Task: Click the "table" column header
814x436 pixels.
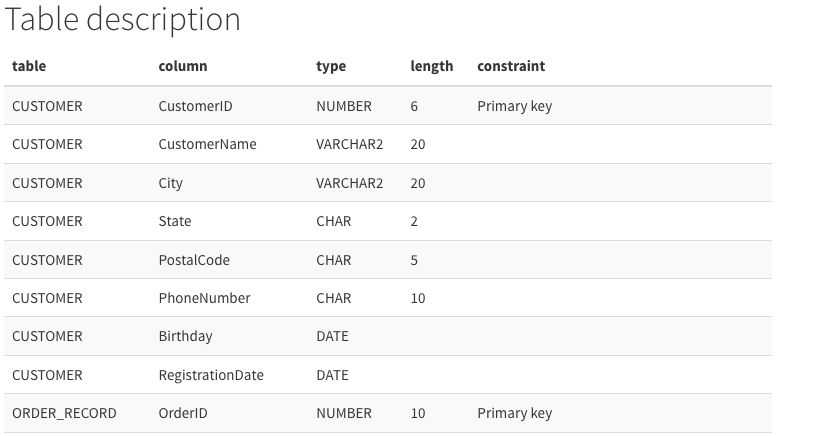Action: click(x=29, y=66)
